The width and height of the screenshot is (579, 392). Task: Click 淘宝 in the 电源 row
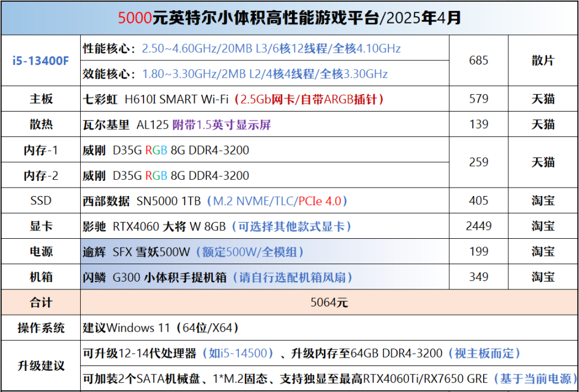point(543,251)
